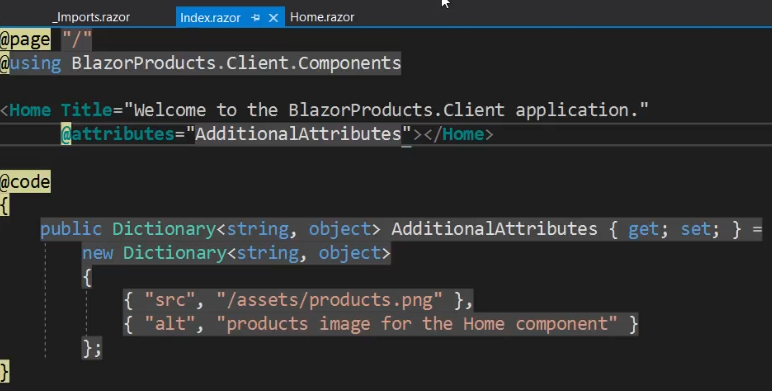Click the @attributes directive
Image resolution: width=772 pixels, height=391 pixels.
[x=118, y=134]
